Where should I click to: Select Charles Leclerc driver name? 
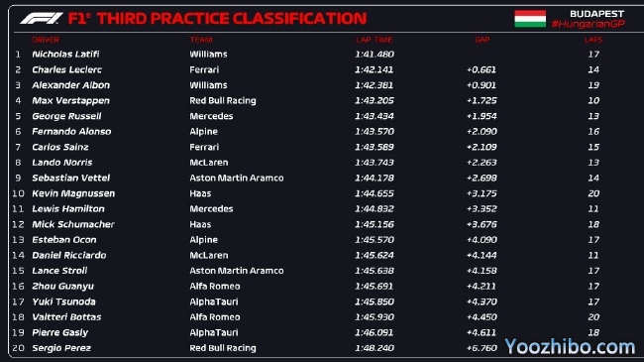67,70
